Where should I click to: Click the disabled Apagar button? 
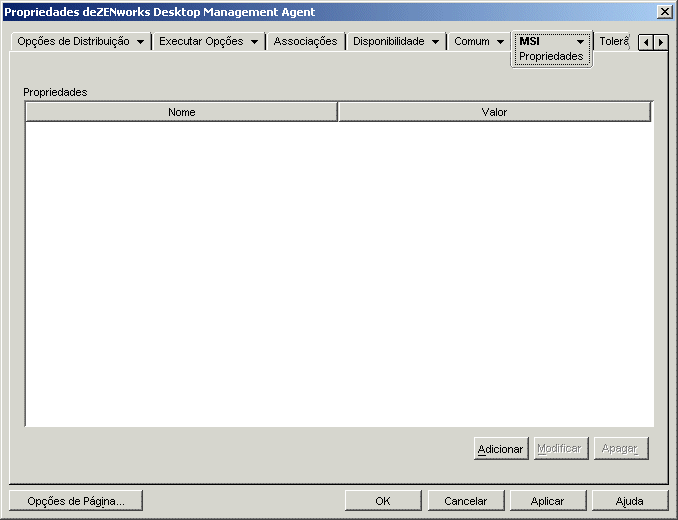(621, 449)
